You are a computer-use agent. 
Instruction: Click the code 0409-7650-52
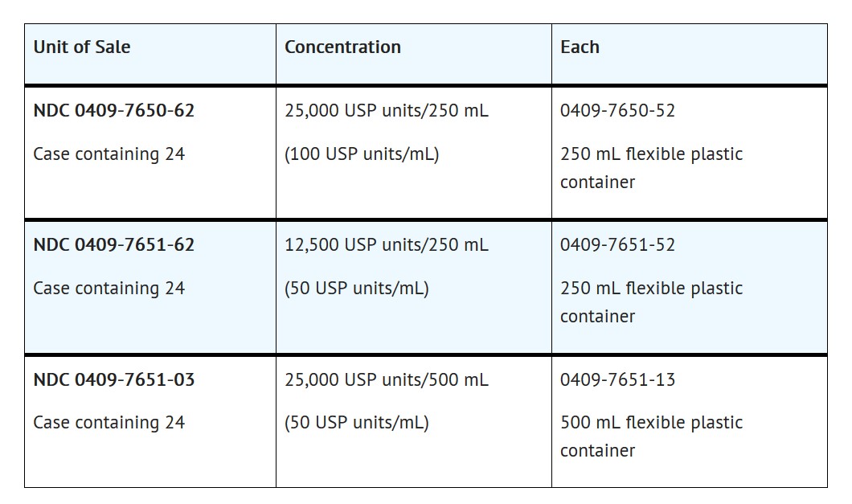[617, 111]
